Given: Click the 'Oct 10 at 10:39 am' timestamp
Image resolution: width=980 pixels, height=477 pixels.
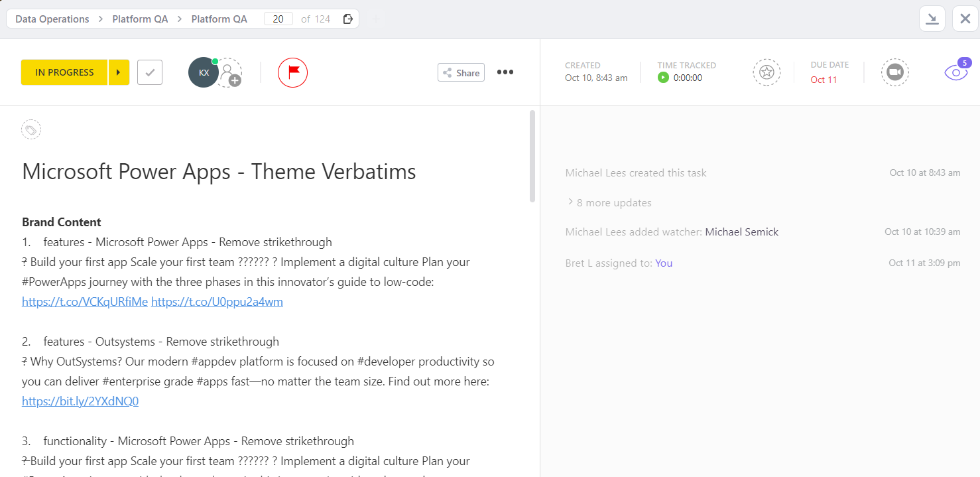Looking at the screenshot, I should (922, 232).
